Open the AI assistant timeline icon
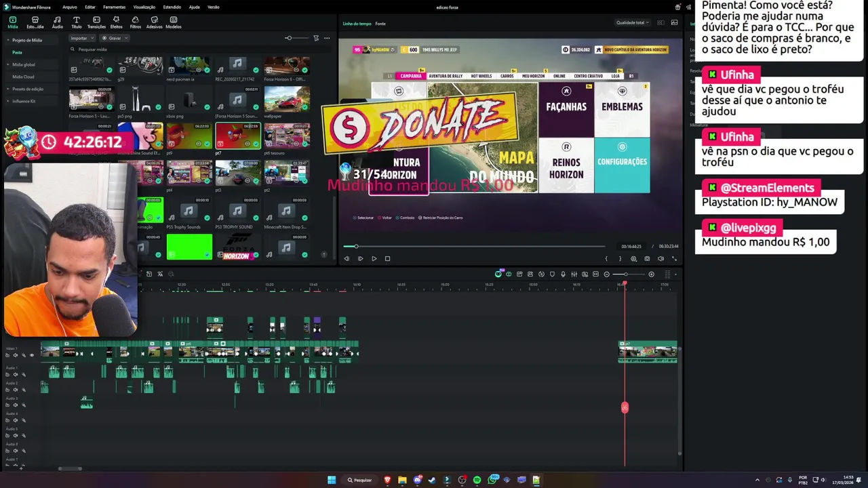The image size is (868, 488). tap(498, 274)
